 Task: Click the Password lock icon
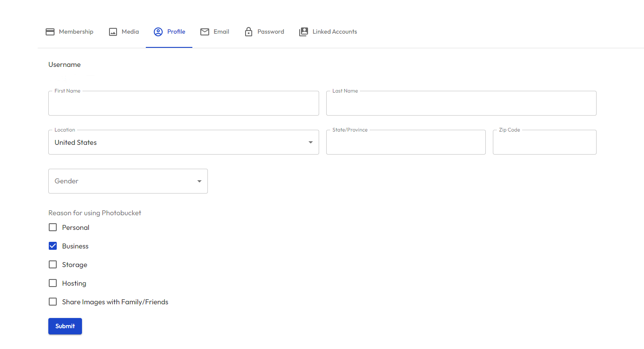point(249,32)
